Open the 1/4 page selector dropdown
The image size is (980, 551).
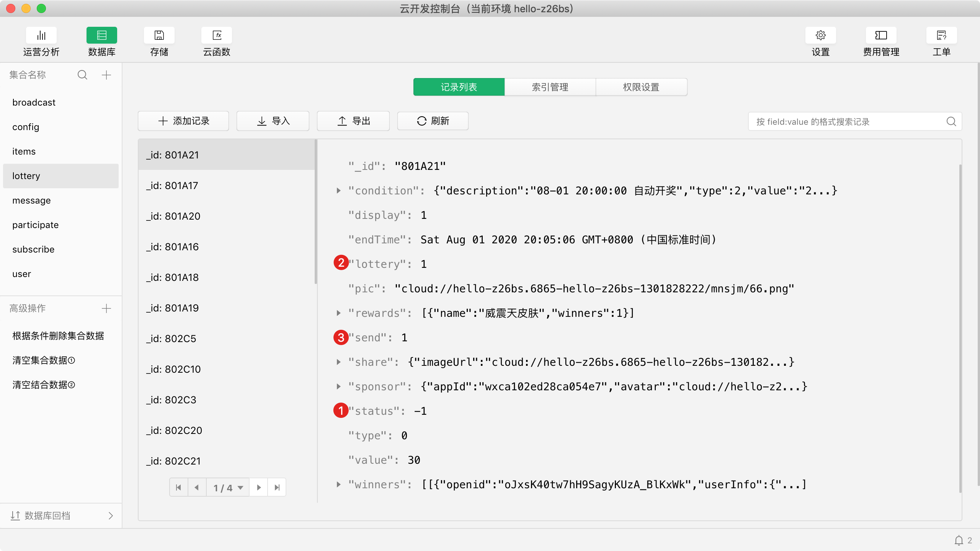point(228,487)
